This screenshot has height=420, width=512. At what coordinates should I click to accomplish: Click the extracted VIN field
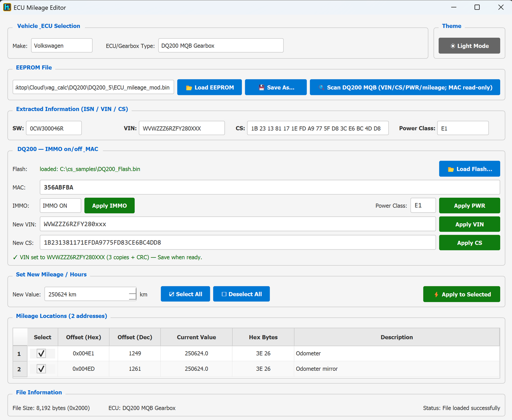click(x=182, y=128)
